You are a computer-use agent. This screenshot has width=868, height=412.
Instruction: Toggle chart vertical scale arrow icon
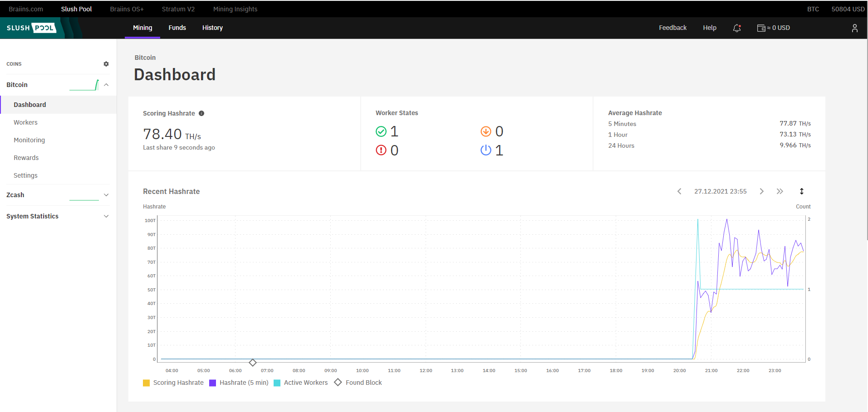click(802, 191)
